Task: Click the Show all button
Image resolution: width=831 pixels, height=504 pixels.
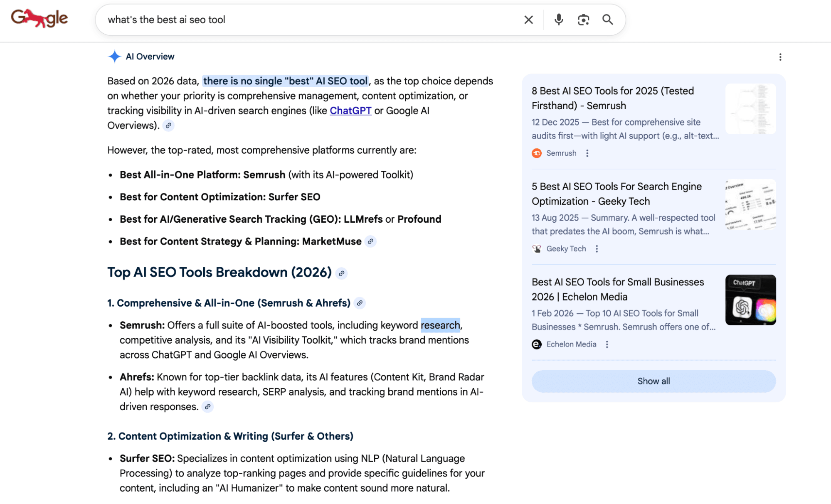Action: click(653, 381)
